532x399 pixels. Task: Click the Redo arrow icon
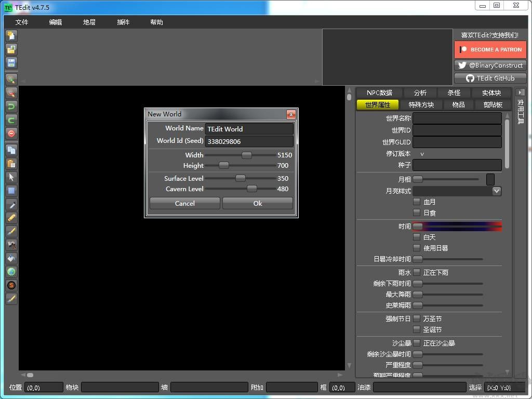click(11, 119)
